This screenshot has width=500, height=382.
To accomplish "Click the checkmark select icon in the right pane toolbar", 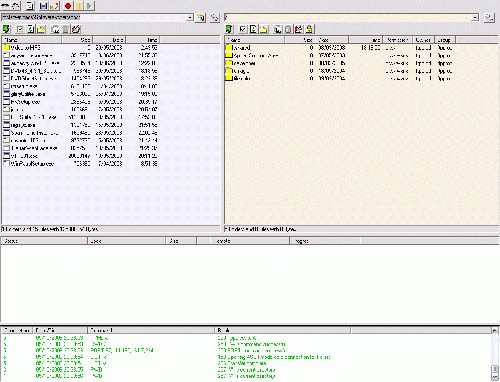I will [243, 29].
